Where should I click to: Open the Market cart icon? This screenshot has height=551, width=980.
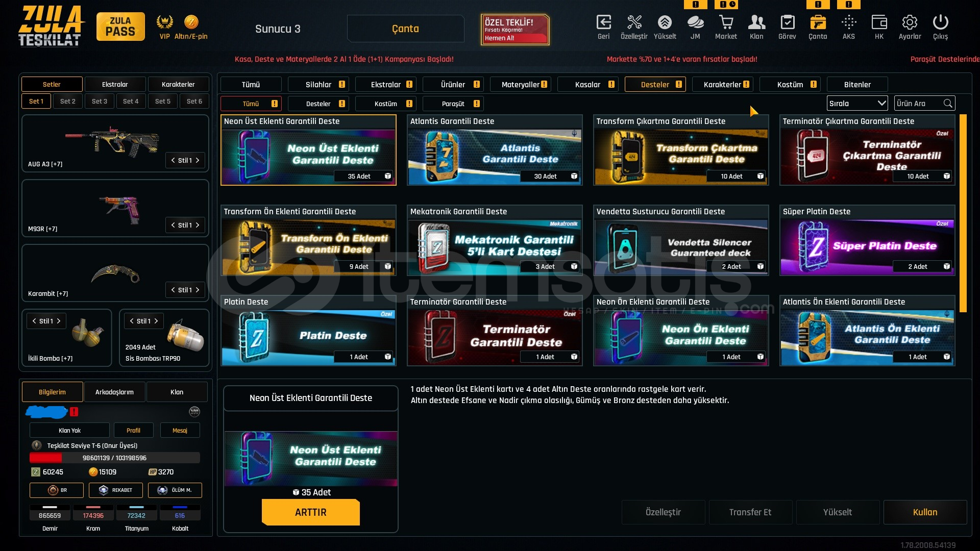(726, 22)
